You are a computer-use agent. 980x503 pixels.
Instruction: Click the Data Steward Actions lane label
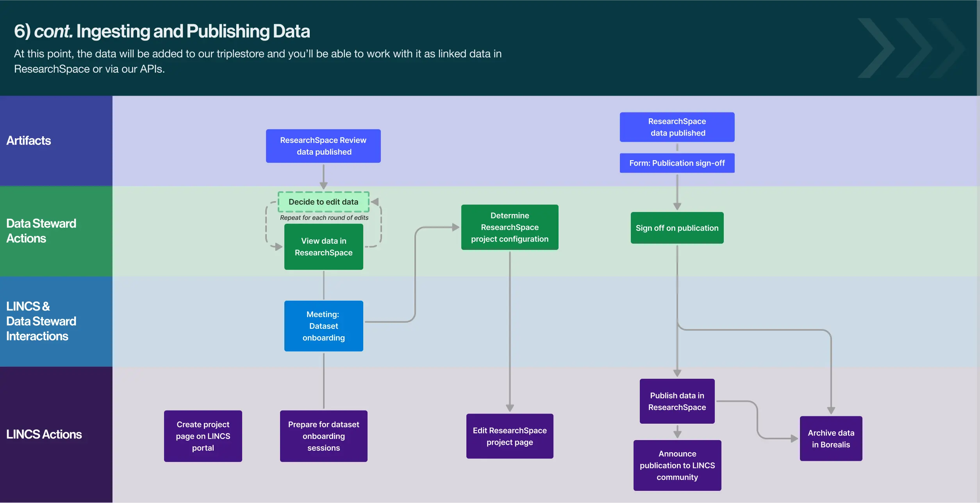tap(41, 231)
